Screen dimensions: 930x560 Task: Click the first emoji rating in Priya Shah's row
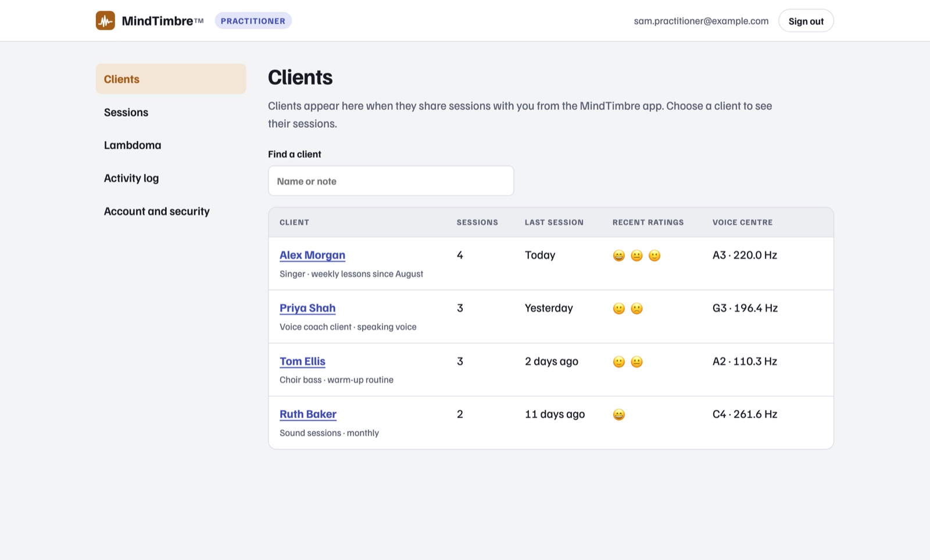click(619, 308)
